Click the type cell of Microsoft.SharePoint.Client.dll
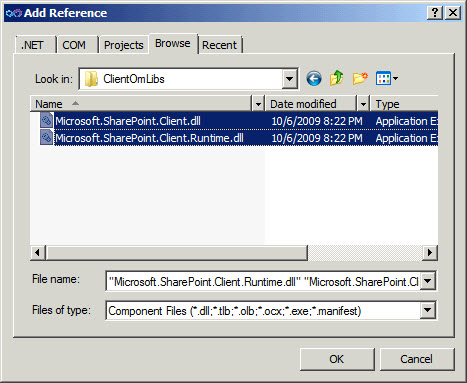467x383 pixels. tap(407, 121)
